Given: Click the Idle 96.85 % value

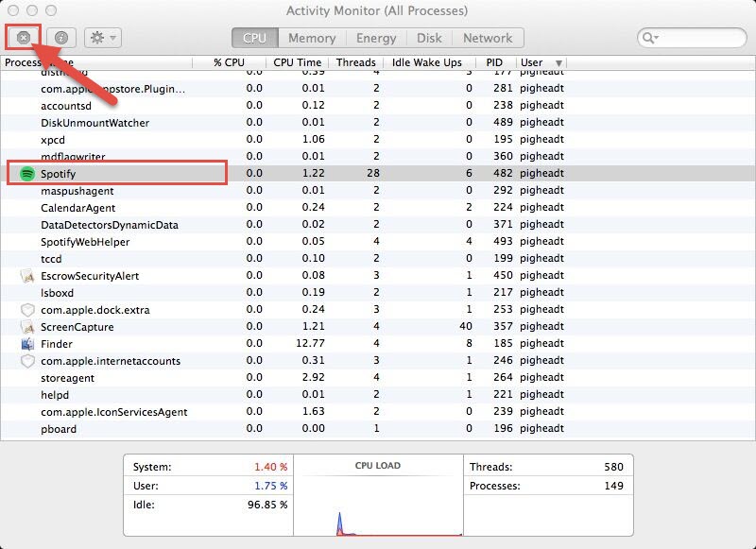Looking at the screenshot, I should (x=267, y=505).
